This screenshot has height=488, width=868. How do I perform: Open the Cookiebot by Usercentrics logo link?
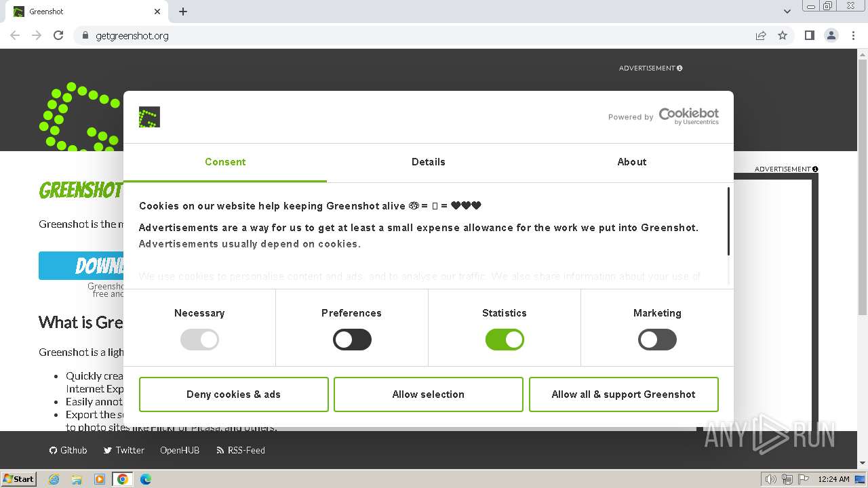pyautogui.click(x=689, y=117)
